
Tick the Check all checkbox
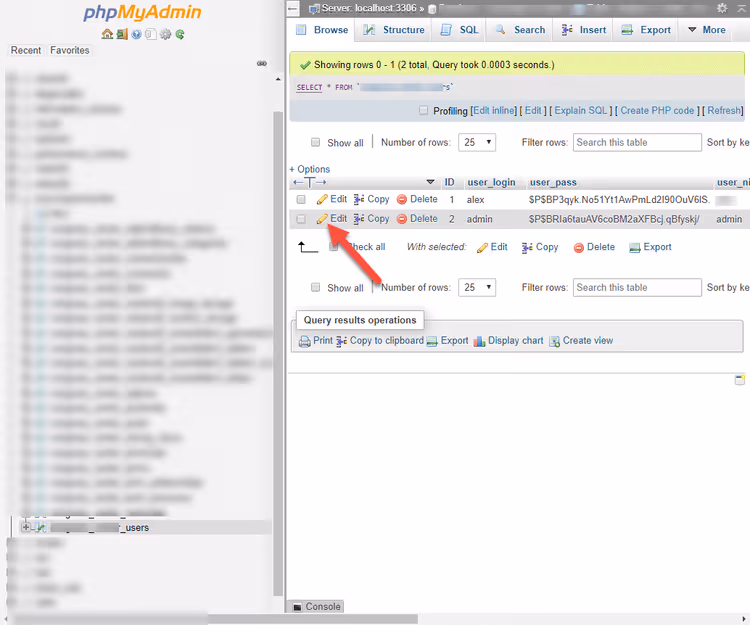(x=334, y=247)
